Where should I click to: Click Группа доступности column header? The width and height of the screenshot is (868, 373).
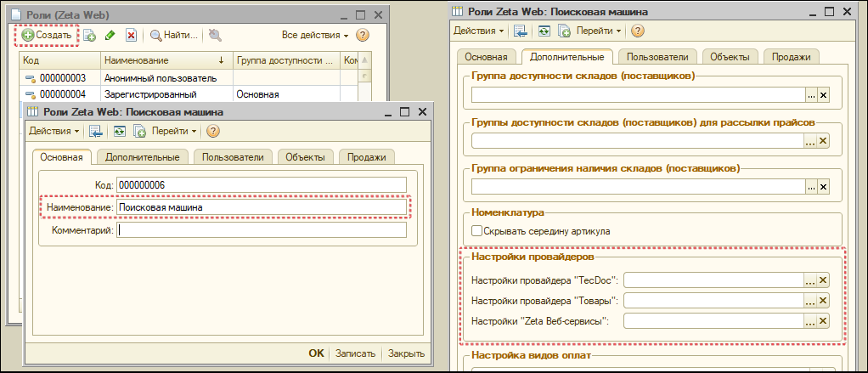click(x=286, y=60)
